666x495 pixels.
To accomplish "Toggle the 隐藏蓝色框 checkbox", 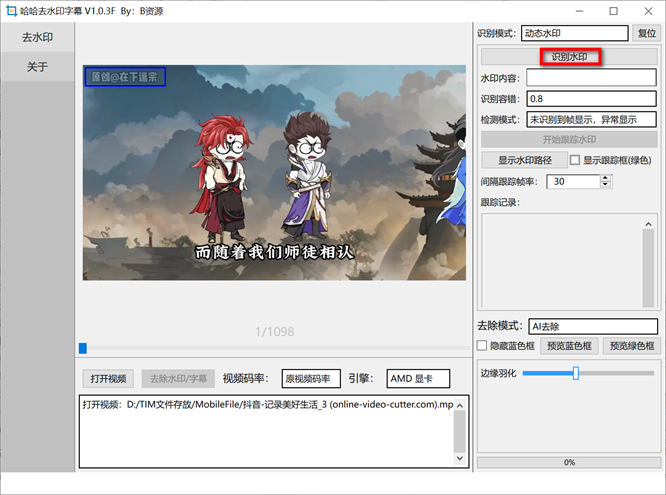I will tap(483, 346).
